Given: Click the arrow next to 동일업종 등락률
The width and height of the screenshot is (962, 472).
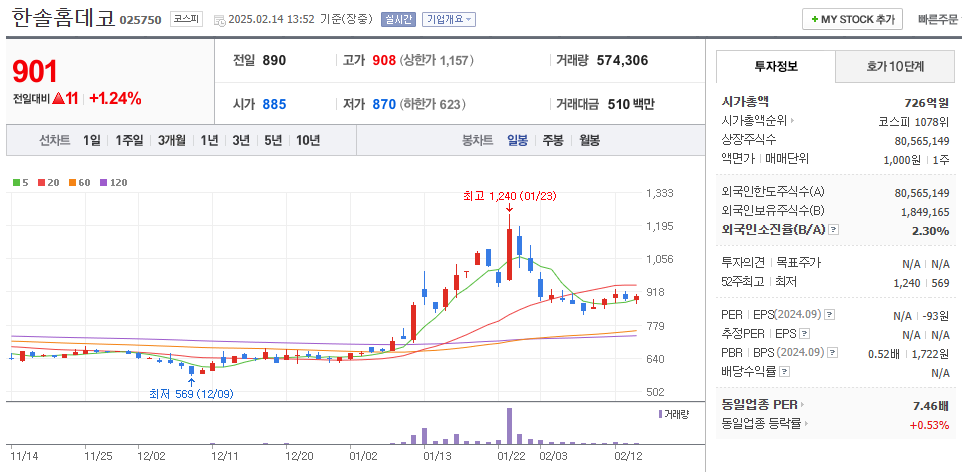Looking at the screenshot, I should (x=806, y=424).
